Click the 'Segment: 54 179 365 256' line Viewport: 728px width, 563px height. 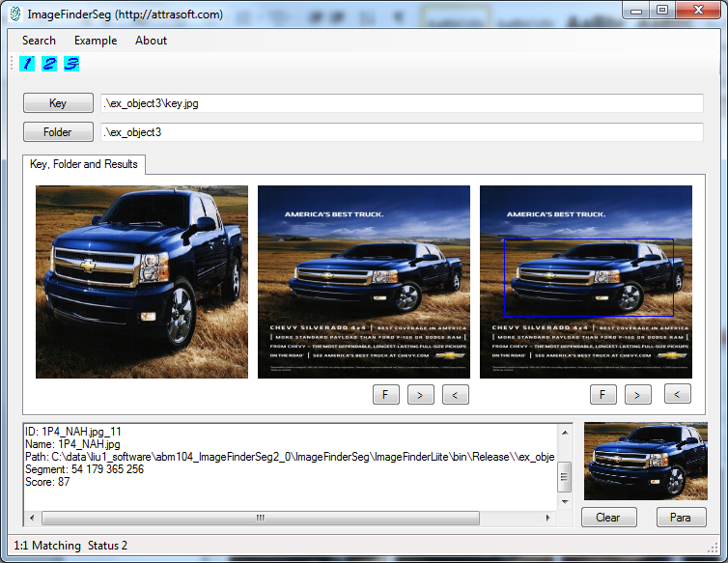tap(85, 469)
